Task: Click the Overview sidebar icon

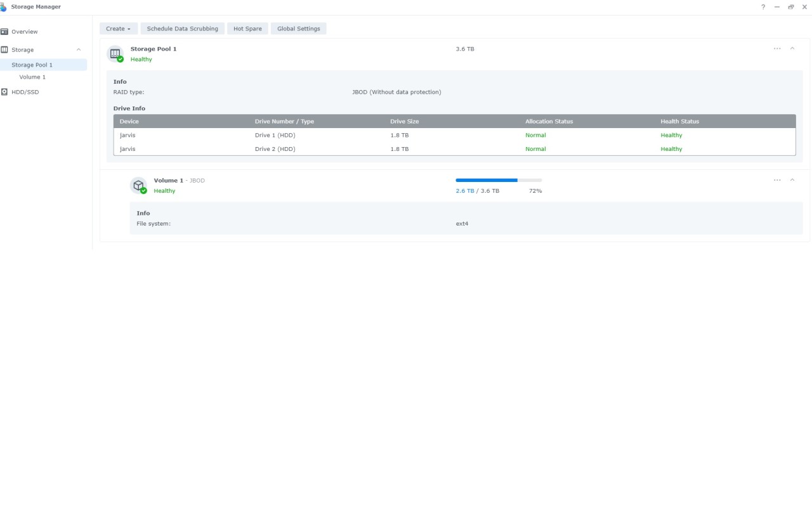Action: point(4,32)
